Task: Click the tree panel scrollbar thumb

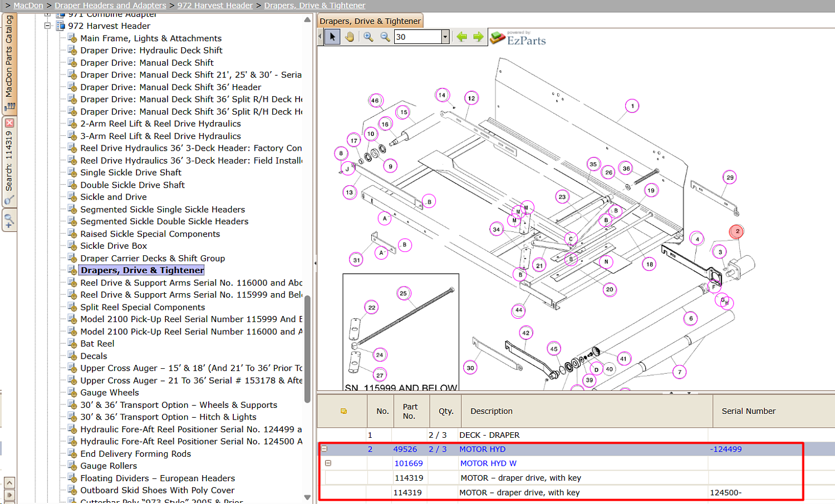Action: (307, 349)
